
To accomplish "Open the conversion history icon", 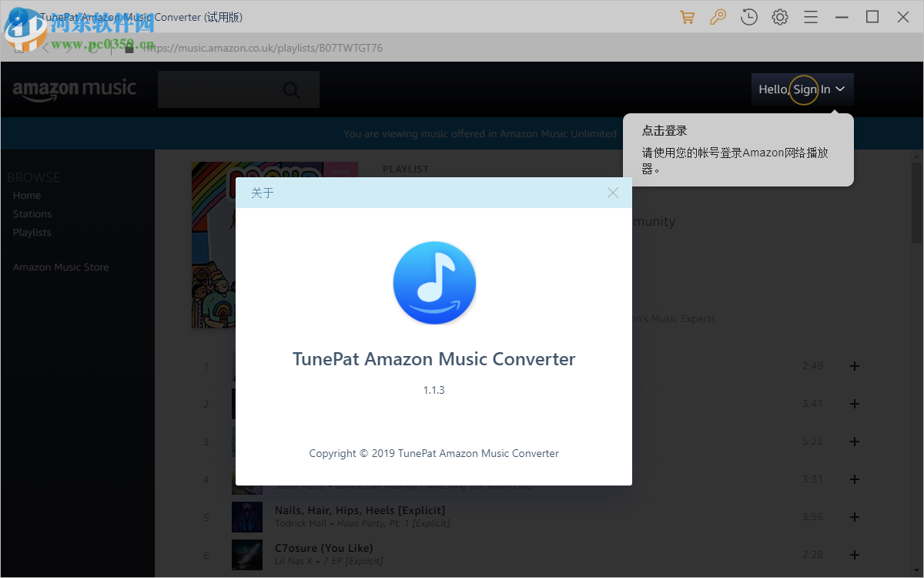I will pyautogui.click(x=748, y=16).
